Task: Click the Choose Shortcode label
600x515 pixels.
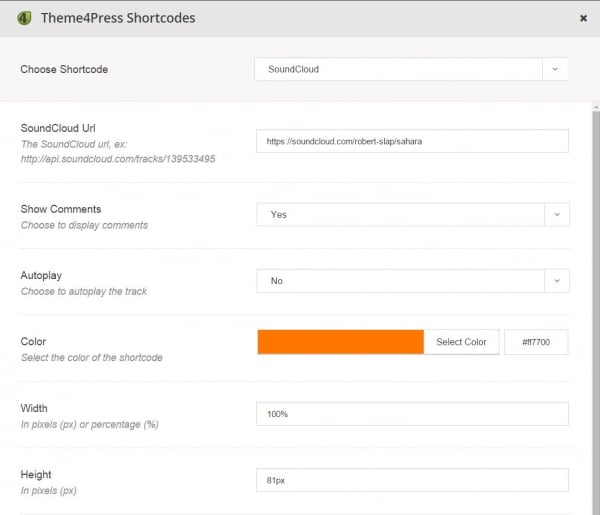Action: point(64,69)
